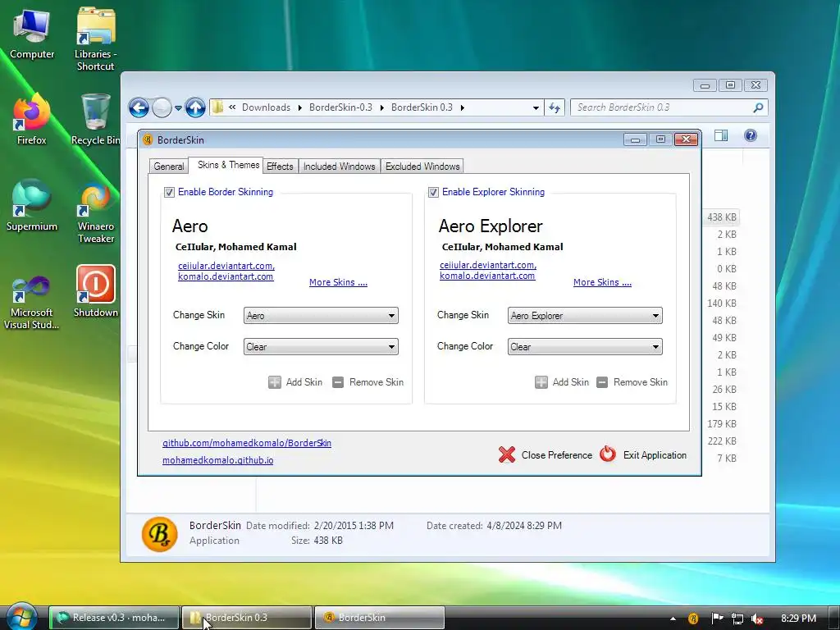
Task: Click the 8:29 PM taskbar clock
Action: pyautogui.click(x=798, y=619)
